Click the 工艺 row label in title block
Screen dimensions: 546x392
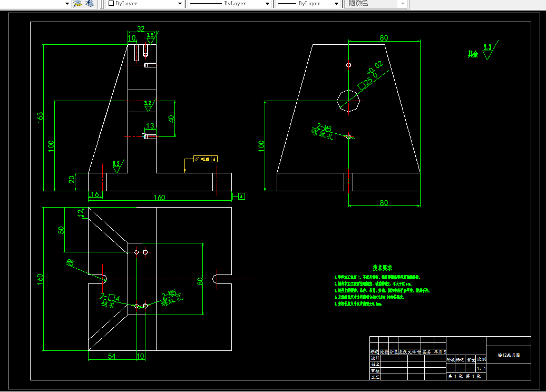pyautogui.click(x=375, y=377)
